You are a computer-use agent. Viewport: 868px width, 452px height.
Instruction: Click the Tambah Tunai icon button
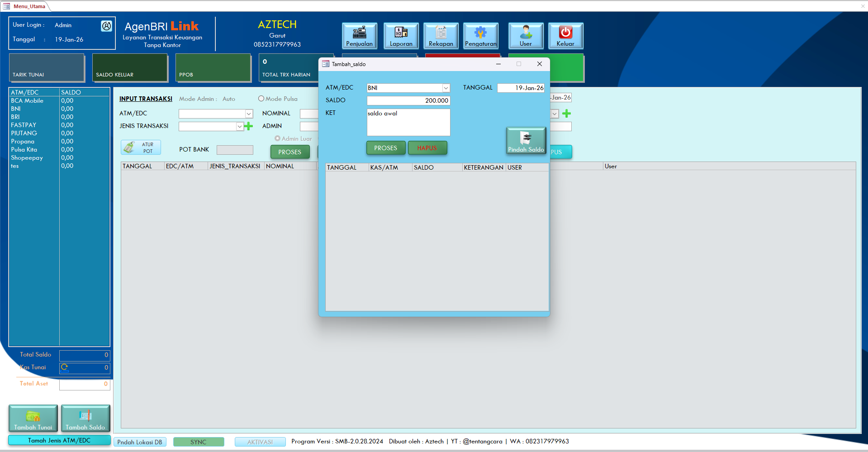point(33,418)
